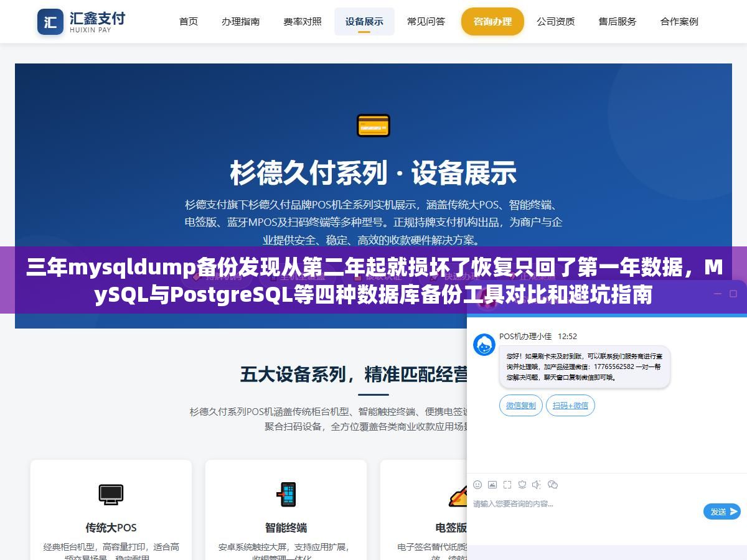Click the 智能终端 smartphone icon
The image size is (747, 560).
coord(286,494)
